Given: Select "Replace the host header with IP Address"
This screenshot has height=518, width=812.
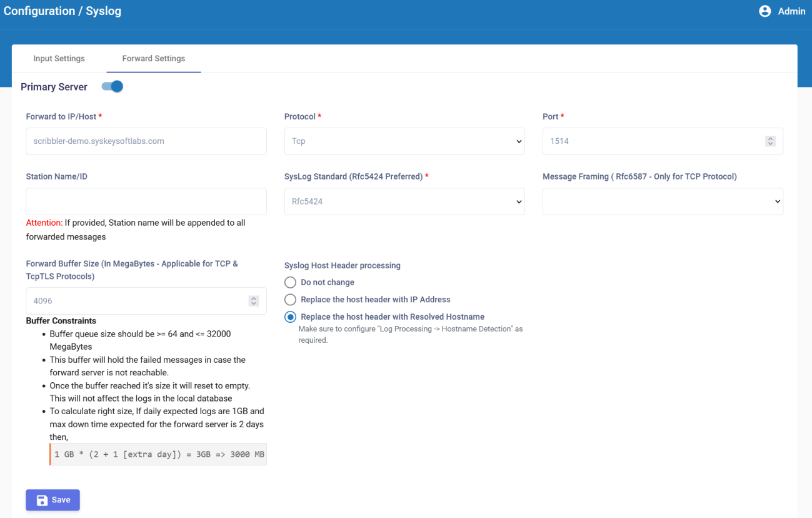Looking at the screenshot, I should (x=290, y=300).
